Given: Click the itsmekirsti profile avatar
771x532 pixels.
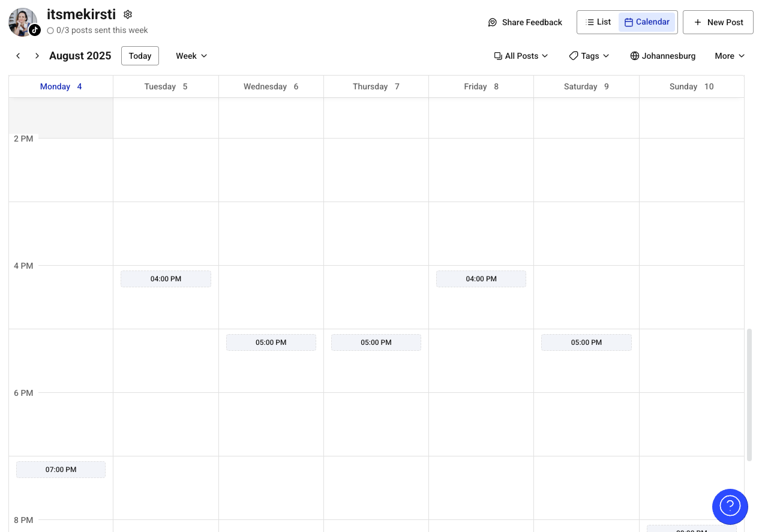Looking at the screenshot, I should coord(23,22).
